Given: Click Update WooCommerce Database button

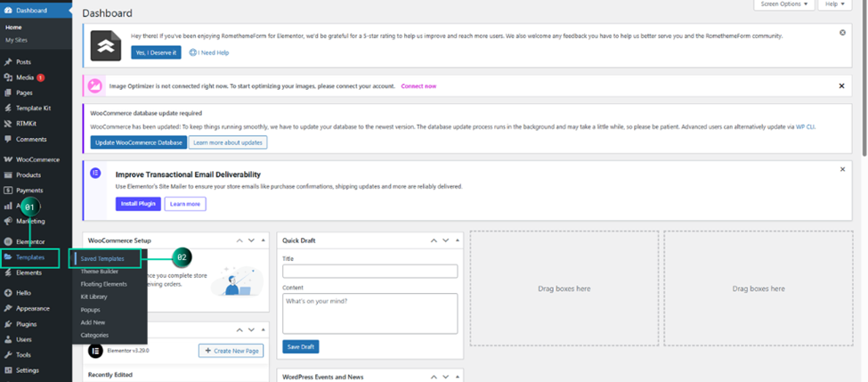Looking at the screenshot, I should pyautogui.click(x=138, y=142).
